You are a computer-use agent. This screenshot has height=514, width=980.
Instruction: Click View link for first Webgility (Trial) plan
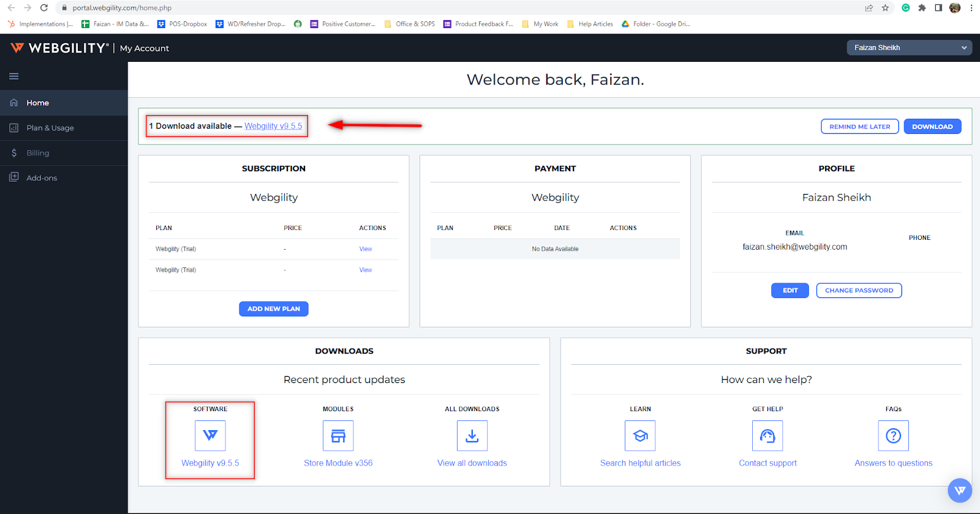(366, 249)
